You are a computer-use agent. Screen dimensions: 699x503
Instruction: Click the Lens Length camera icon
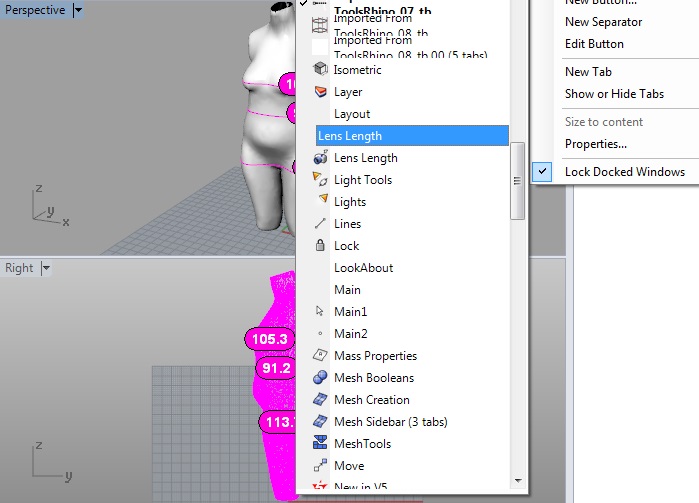tap(320, 157)
